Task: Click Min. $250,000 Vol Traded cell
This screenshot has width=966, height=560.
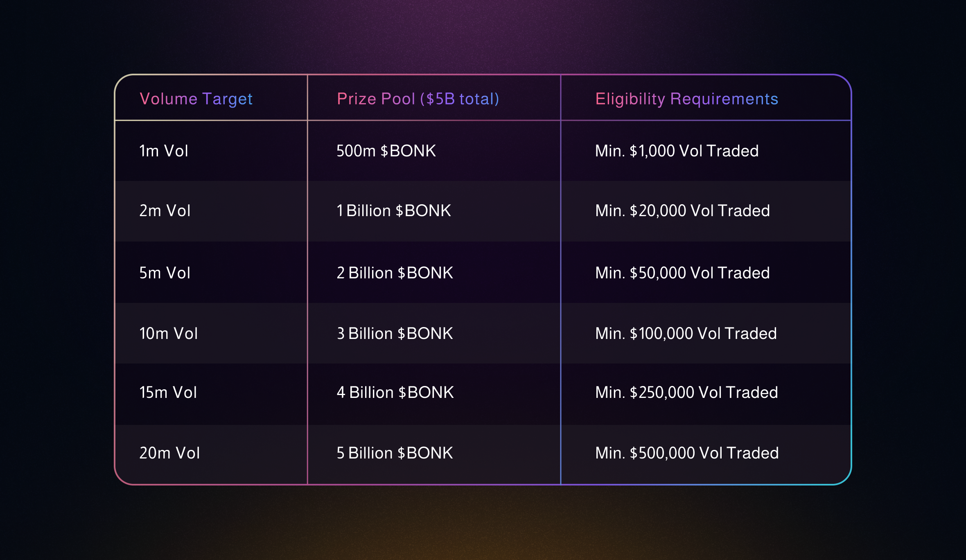Action: [x=686, y=393]
